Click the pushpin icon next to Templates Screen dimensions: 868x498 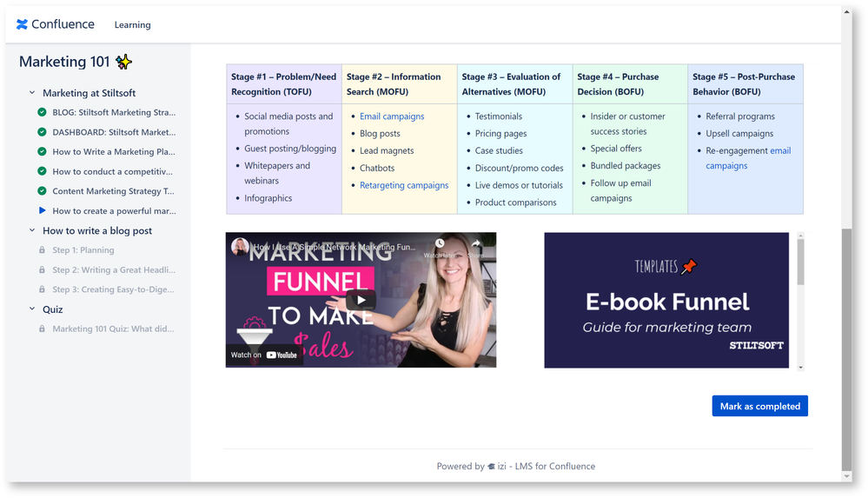click(689, 267)
